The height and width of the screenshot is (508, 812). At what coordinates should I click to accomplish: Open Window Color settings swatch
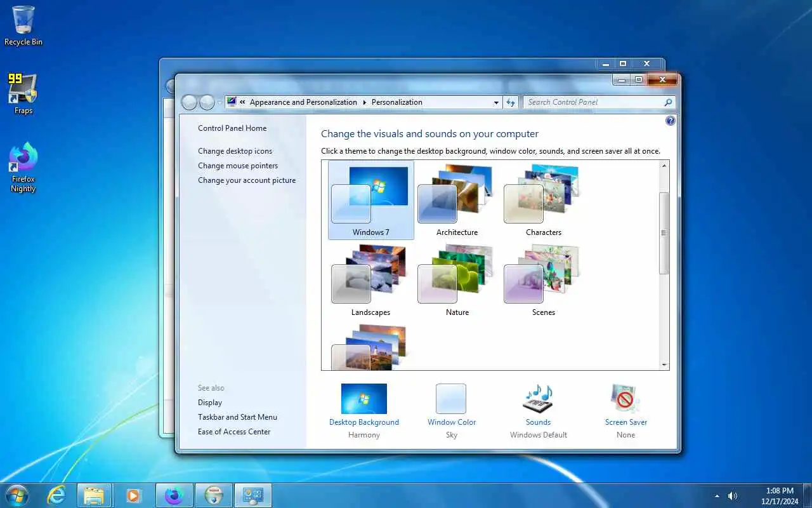451,399
